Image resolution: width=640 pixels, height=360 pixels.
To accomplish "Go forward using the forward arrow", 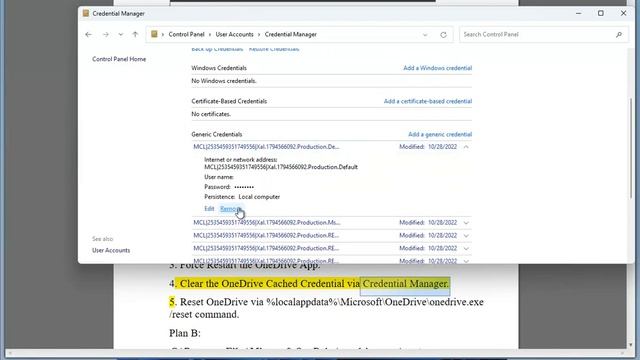I will click(x=106, y=35).
